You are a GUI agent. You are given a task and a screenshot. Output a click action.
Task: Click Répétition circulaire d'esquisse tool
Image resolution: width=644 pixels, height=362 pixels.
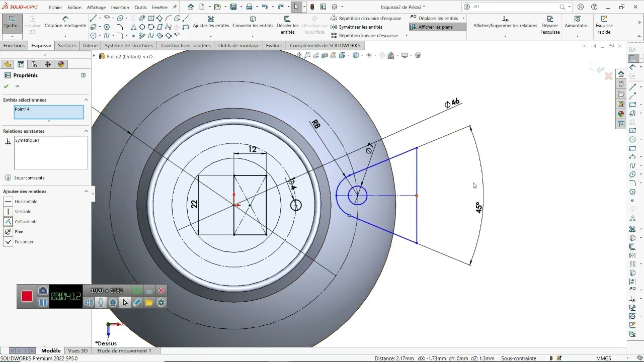pyautogui.click(x=366, y=18)
